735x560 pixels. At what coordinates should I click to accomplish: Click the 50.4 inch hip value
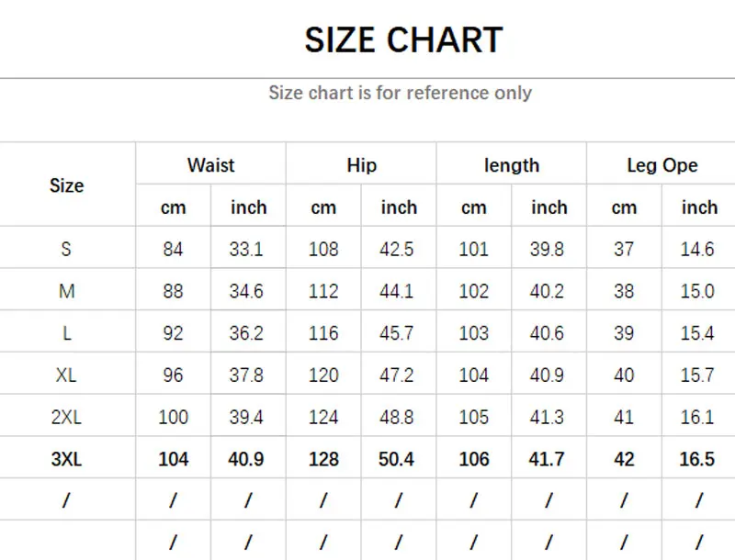click(x=397, y=459)
